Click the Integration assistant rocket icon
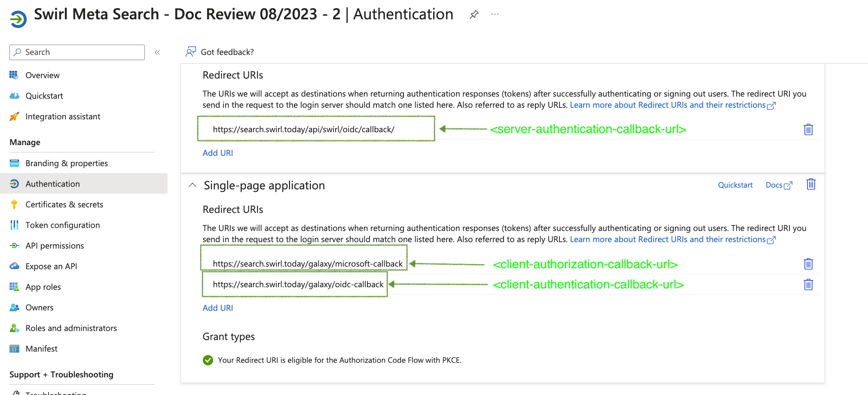868x395 pixels. pyautogui.click(x=14, y=116)
